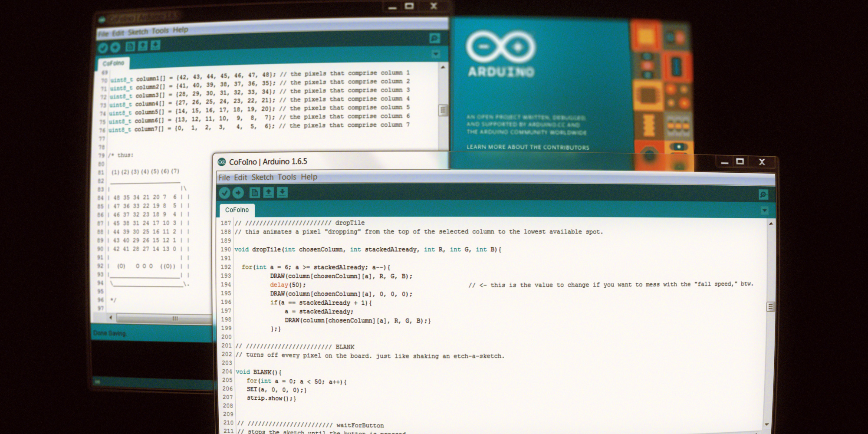The width and height of the screenshot is (868, 434).
Task: Click Open sketch icon in background window
Action: [x=143, y=46]
